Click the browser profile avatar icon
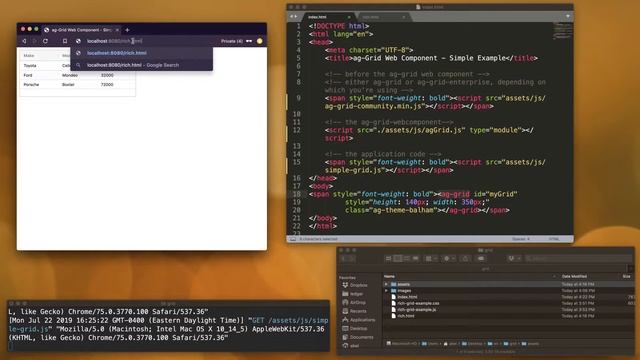Image resolution: width=640 pixels, height=360 pixels. 260,41
